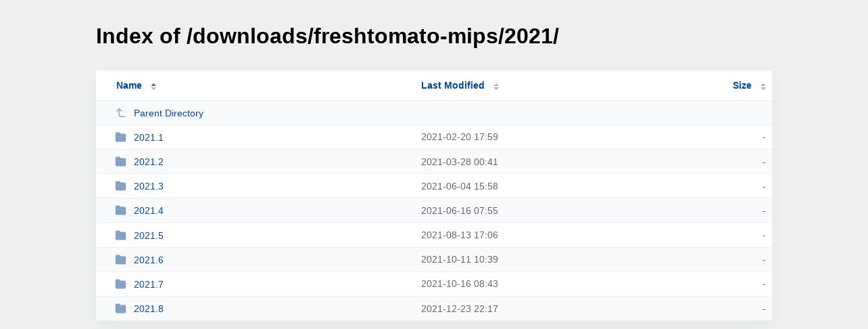
Task: Click the folder icon beside 2021.3
Action: (x=120, y=186)
